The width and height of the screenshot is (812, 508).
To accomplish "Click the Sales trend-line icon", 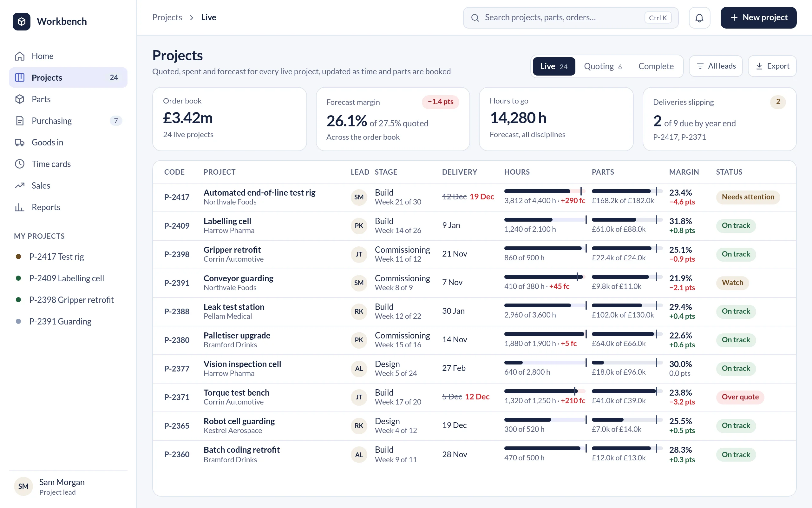I will (20, 185).
